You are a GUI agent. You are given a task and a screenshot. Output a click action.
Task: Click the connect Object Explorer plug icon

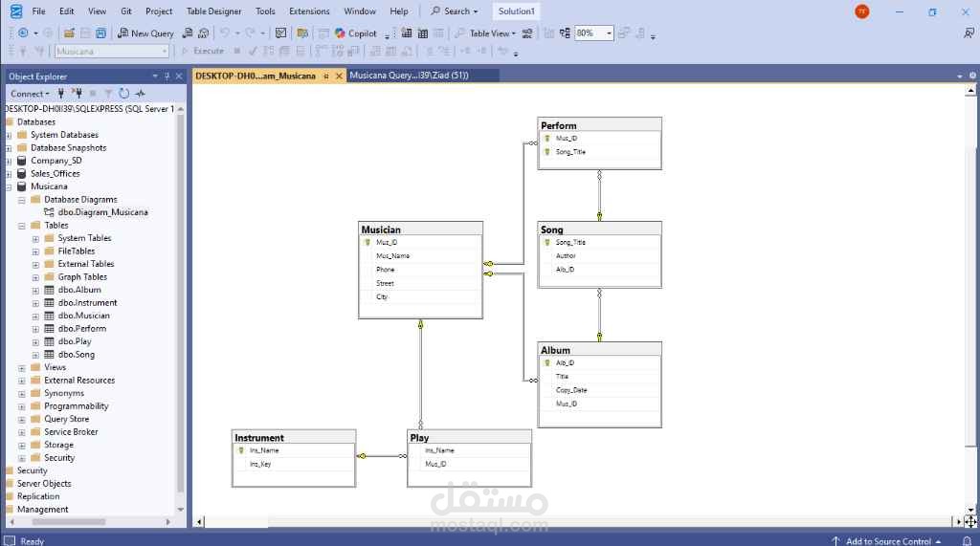pos(60,94)
